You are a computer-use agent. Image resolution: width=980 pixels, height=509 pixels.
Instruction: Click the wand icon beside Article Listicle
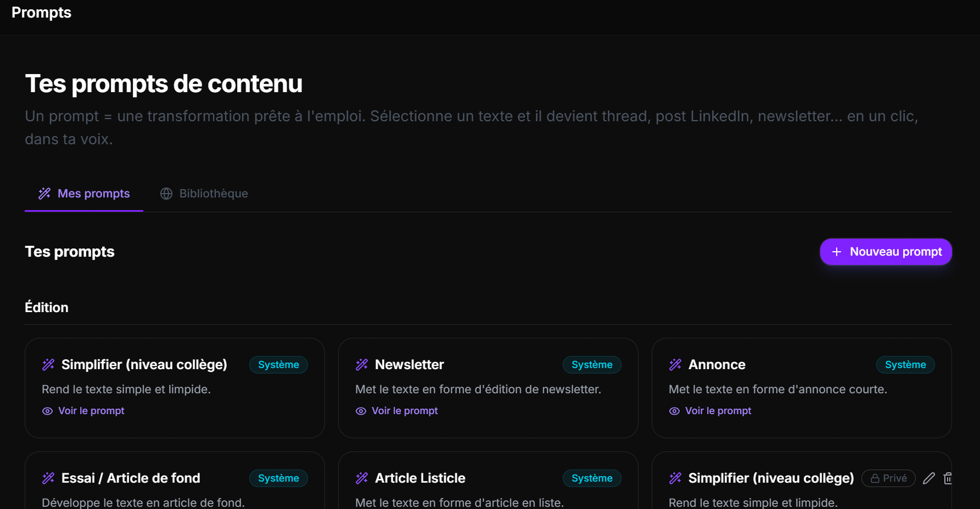click(x=362, y=478)
